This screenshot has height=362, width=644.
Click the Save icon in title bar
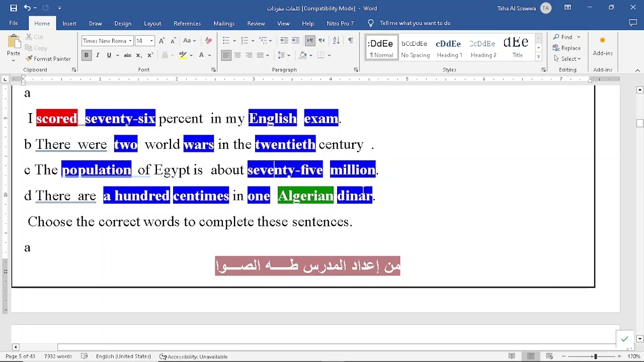14,8
